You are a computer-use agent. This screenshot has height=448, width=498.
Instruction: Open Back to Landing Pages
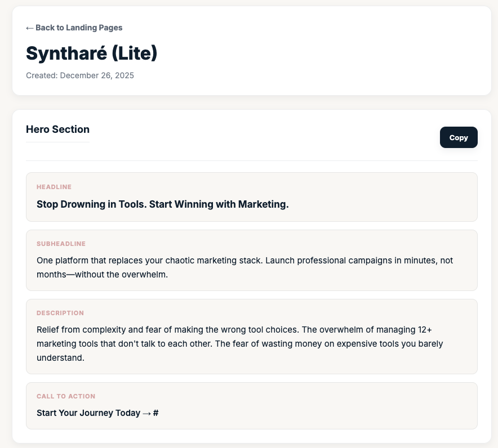[74, 28]
